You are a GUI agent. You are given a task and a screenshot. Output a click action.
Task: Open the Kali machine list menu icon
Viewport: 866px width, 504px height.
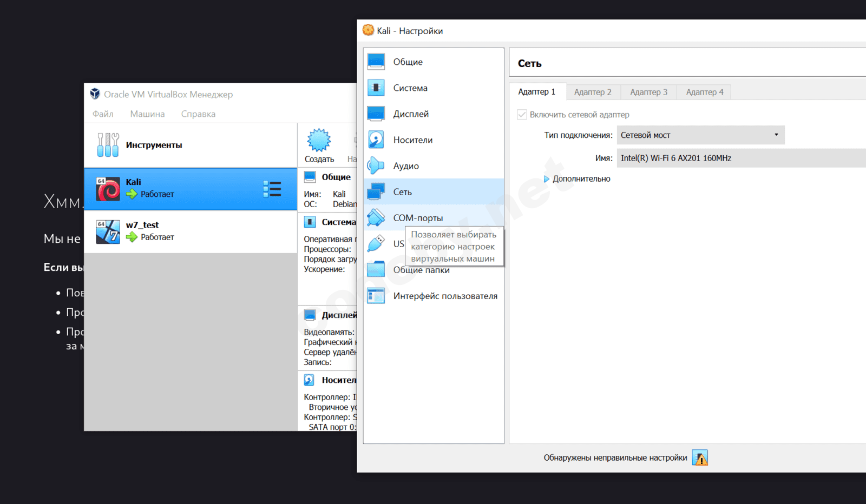[272, 189]
